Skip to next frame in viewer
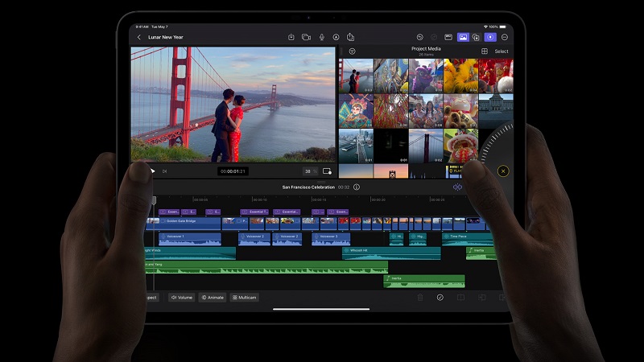This screenshot has height=362, width=644. pos(164,171)
